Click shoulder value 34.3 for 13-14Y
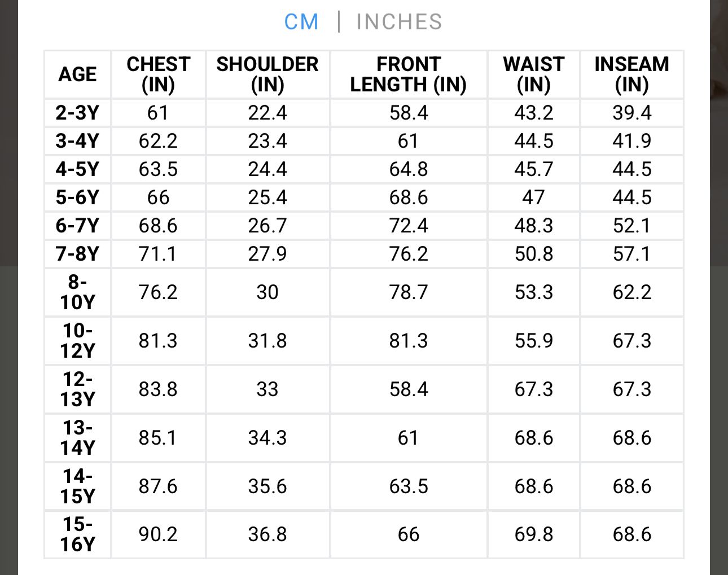 (267, 438)
